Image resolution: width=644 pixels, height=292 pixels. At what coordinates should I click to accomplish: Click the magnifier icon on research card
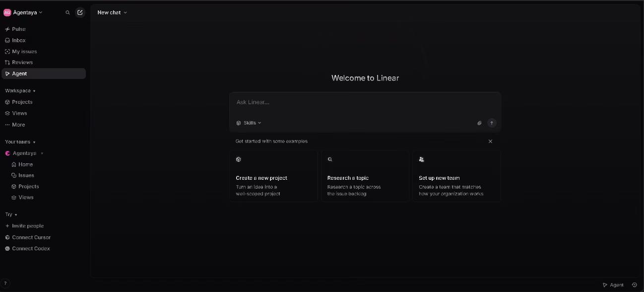tap(330, 159)
